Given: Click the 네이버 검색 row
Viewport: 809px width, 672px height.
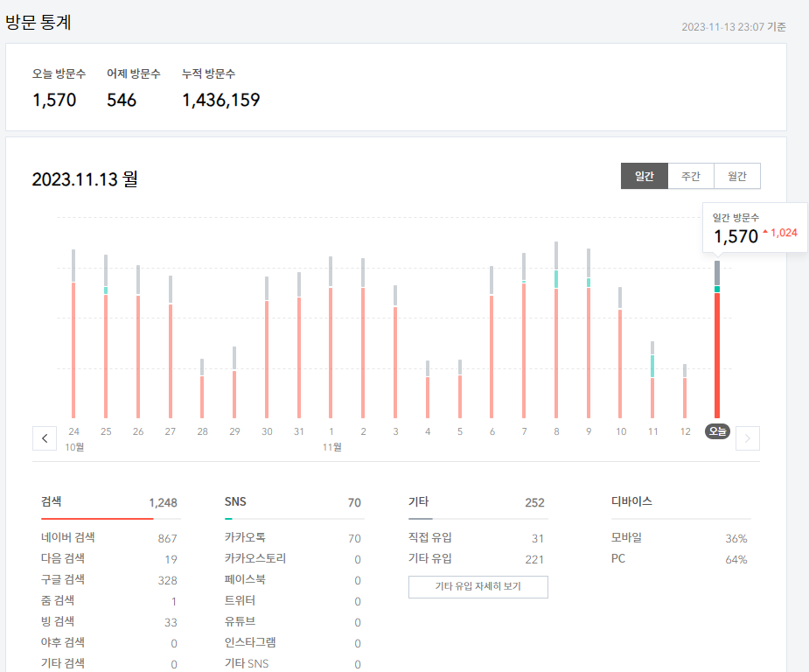Looking at the screenshot, I should tap(109, 538).
